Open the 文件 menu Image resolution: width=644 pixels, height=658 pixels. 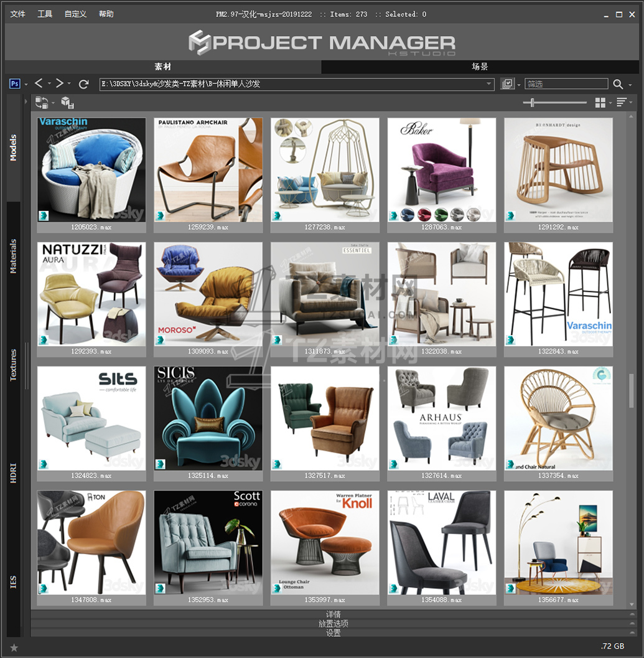(x=17, y=14)
